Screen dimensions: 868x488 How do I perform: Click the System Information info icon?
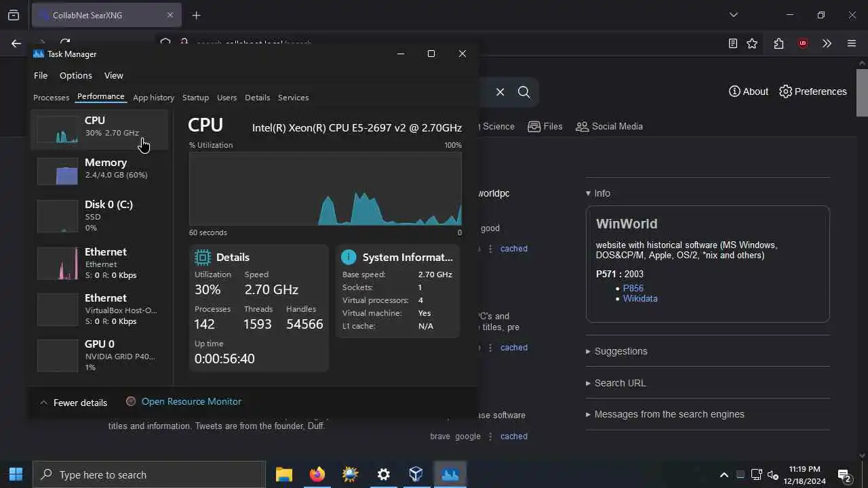(x=349, y=257)
